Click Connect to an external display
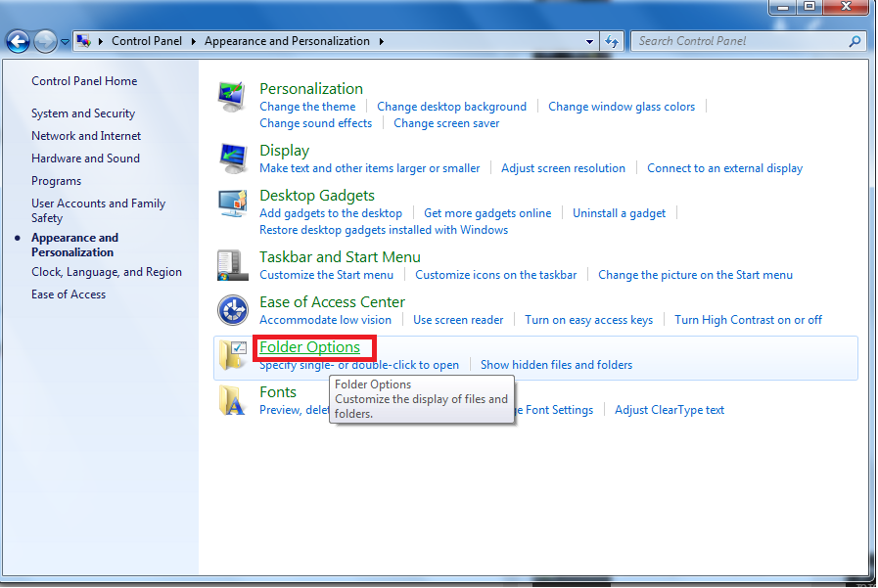 (x=724, y=168)
